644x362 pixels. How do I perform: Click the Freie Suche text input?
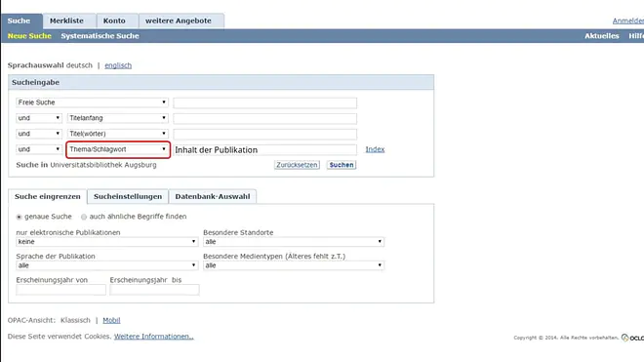[x=264, y=102]
